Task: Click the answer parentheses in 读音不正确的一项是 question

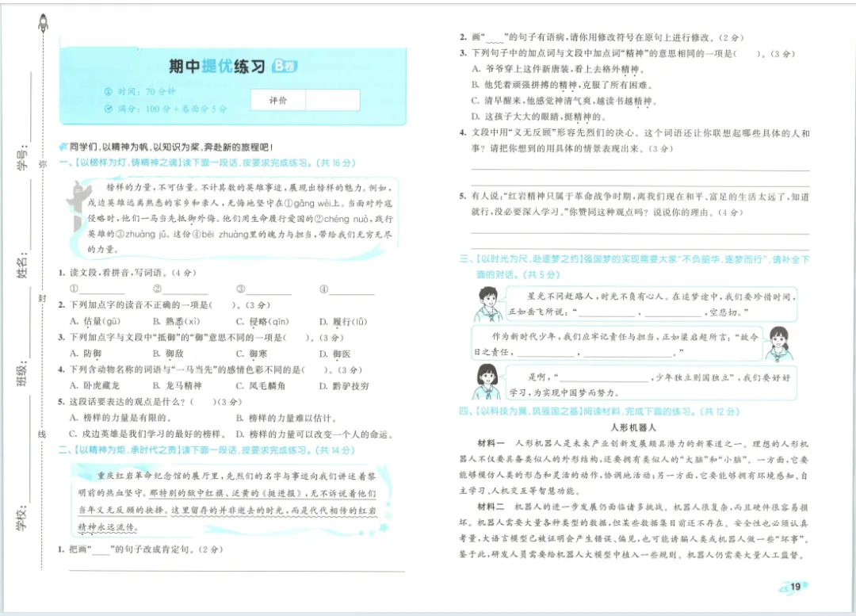Action: [224, 305]
